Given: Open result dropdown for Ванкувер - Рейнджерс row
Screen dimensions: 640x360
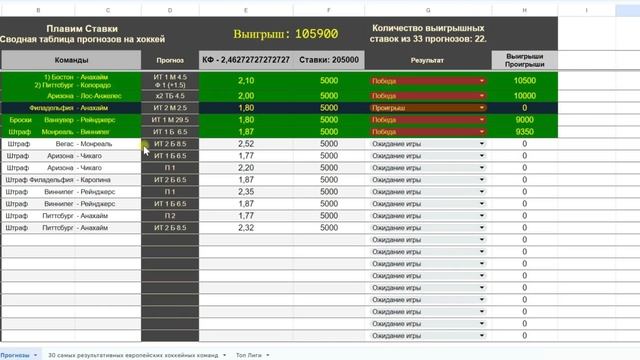Looking at the screenshot, I should (482, 120).
